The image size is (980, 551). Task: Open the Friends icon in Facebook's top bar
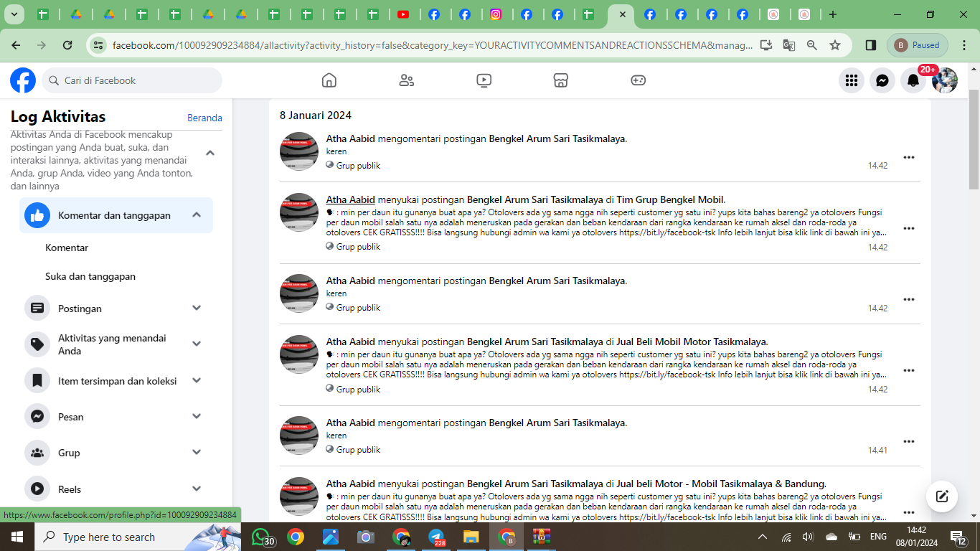pos(407,80)
